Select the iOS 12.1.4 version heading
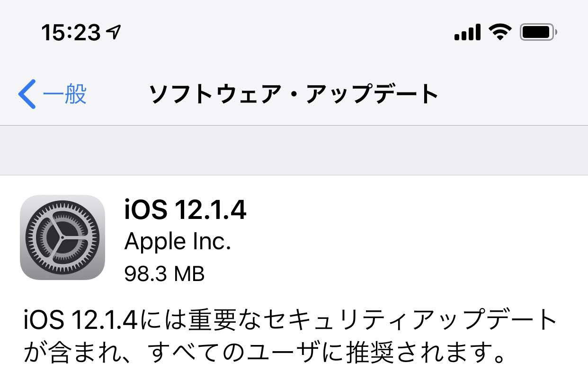The height and width of the screenshot is (381, 588). (185, 209)
